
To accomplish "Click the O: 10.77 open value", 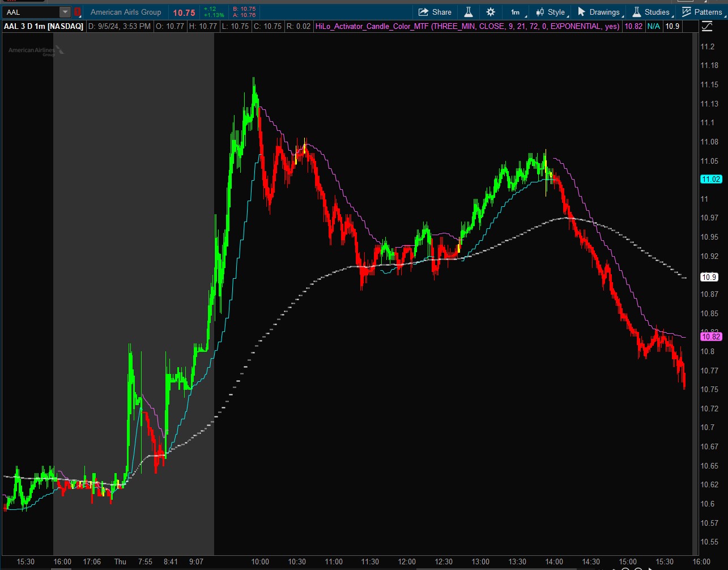I will pyautogui.click(x=169, y=26).
